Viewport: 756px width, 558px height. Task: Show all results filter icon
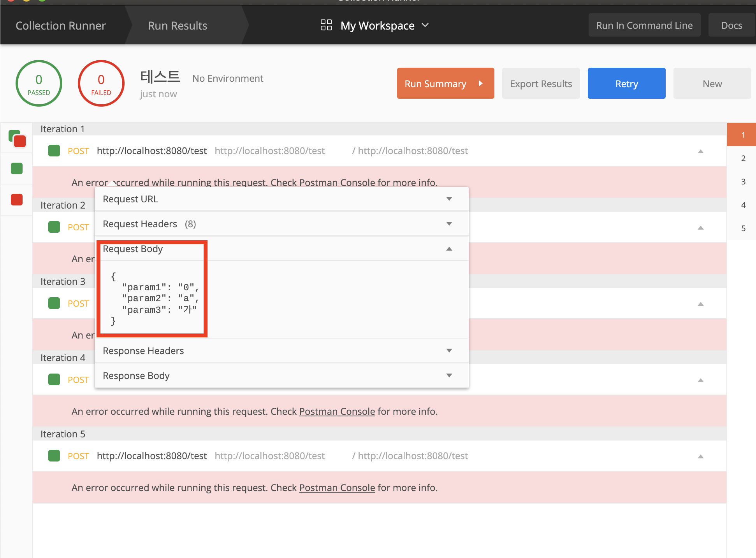[17, 138]
